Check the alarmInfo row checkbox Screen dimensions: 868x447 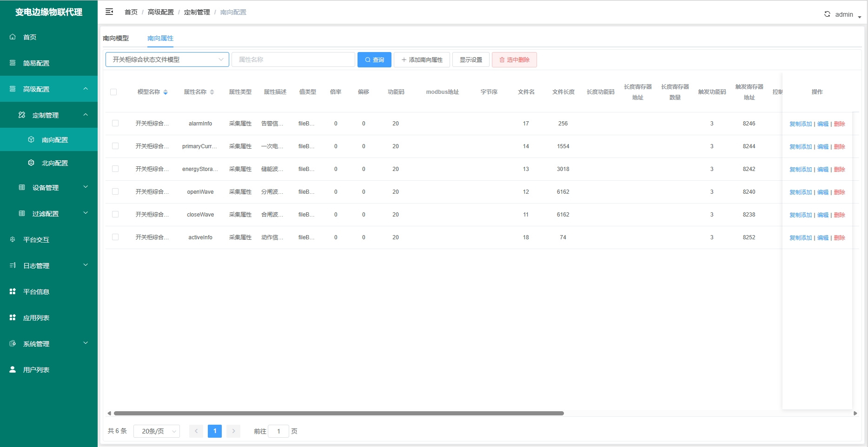tap(115, 124)
